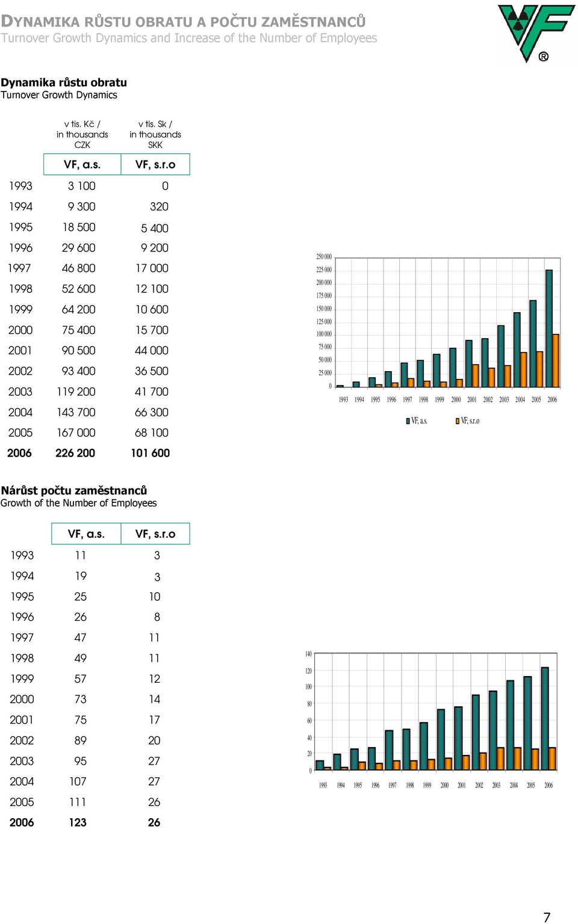Select the employee count '107' for 2004
This screenshot has height=924, width=578.
point(78,781)
